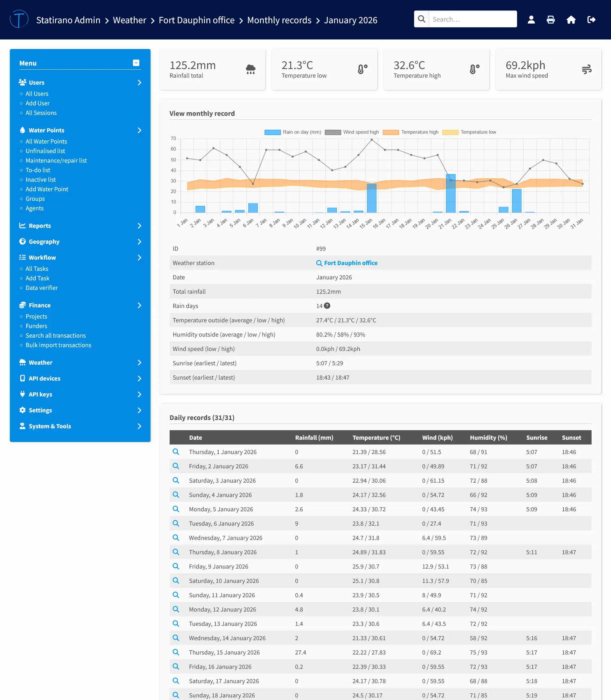Click the Temperature low legend color swatch
This screenshot has height=700, width=611.
[450, 132]
